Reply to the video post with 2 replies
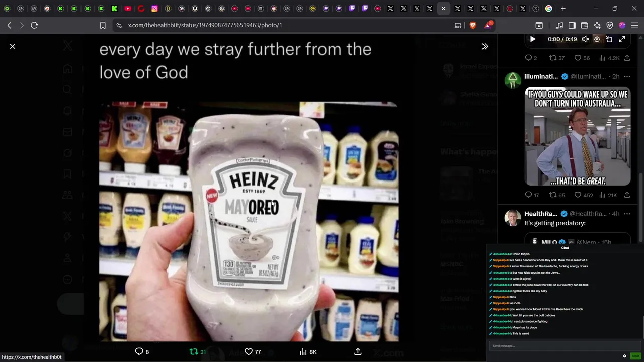644x362 pixels. (x=531, y=58)
